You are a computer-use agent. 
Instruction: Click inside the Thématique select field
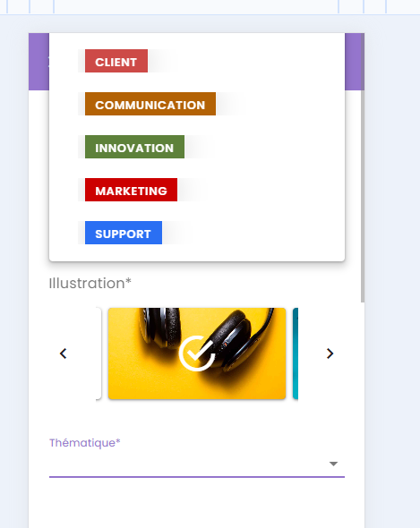(x=197, y=464)
